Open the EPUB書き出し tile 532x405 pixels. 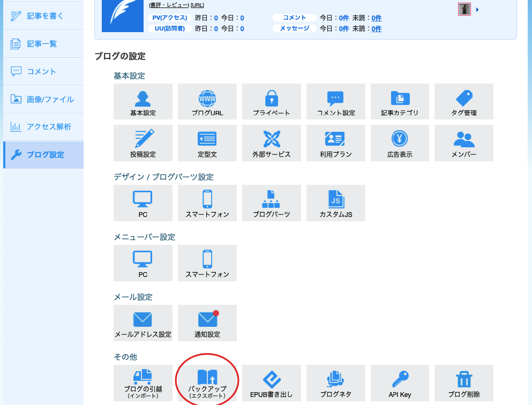click(x=272, y=383)
